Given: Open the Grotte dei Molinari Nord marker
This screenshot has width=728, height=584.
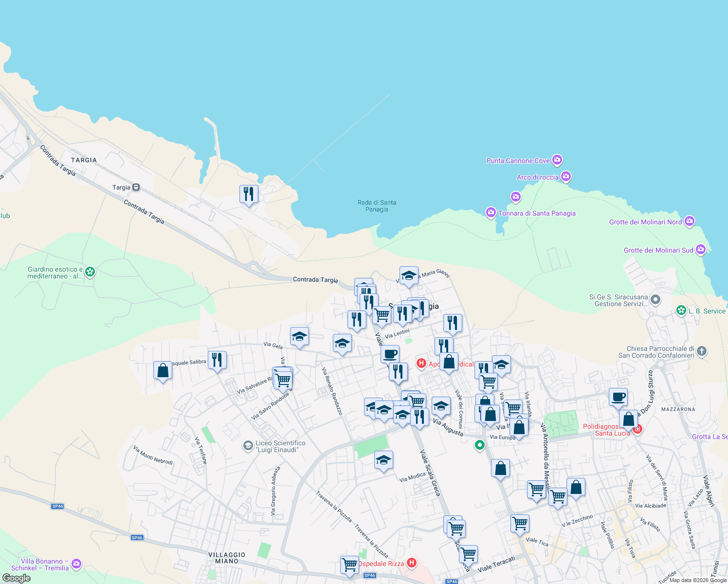Looking at the screenshot, I should point(690,221).
